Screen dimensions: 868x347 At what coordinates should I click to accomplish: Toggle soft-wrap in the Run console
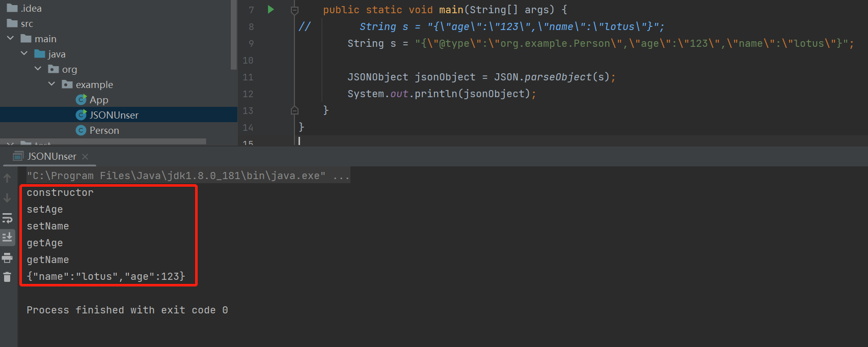tap(7, 218)
